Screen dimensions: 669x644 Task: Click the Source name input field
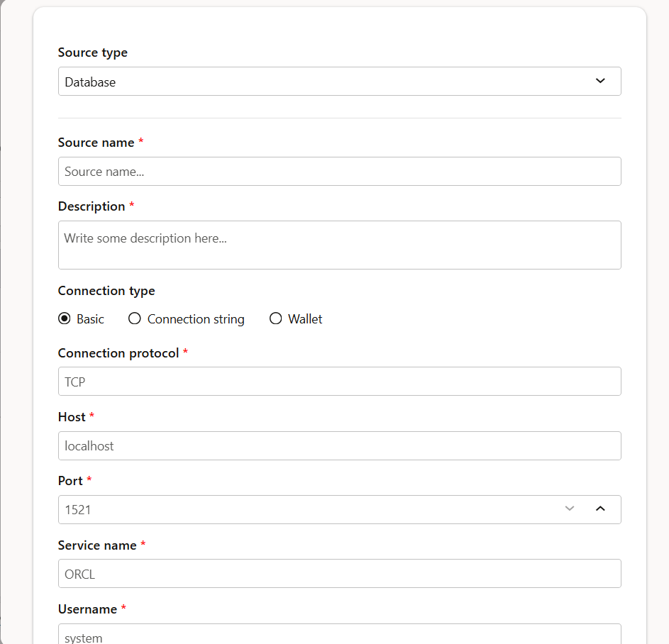coord(339,172)
